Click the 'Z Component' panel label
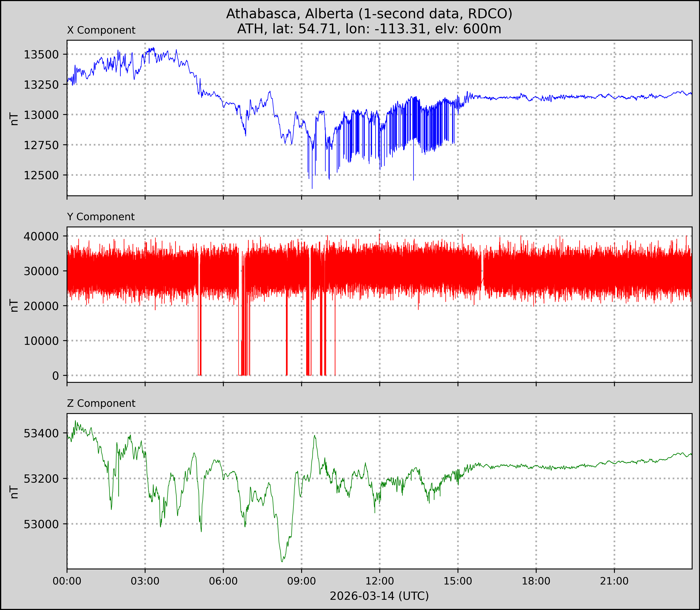The width and height of the screenshot is (700, 610). pyautogui.click(x=101, y=403)
